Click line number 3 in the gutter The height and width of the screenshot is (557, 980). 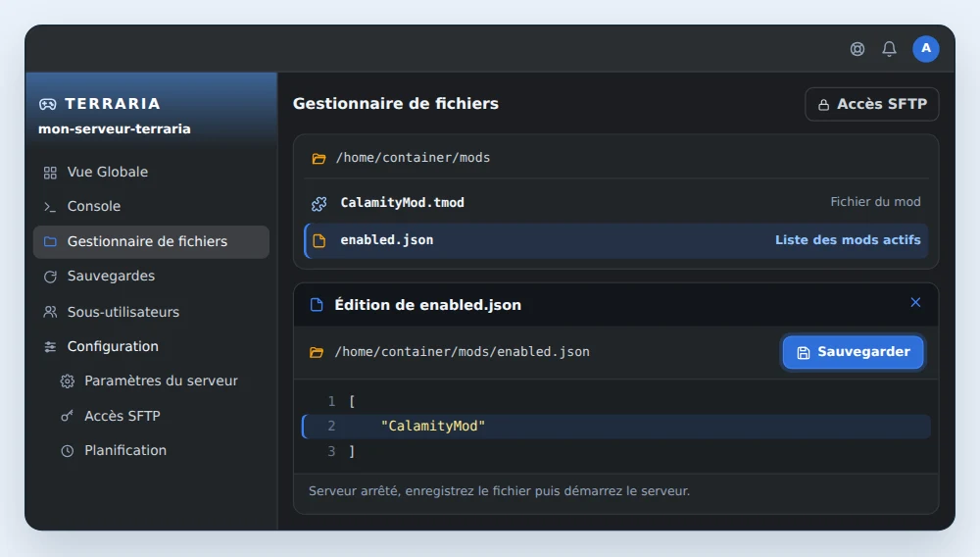coord(332,451)
